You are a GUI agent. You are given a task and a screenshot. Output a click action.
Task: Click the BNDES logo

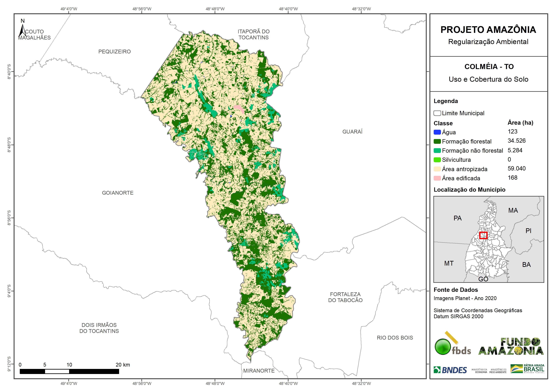pyautogui.click(x=450, y=370)
